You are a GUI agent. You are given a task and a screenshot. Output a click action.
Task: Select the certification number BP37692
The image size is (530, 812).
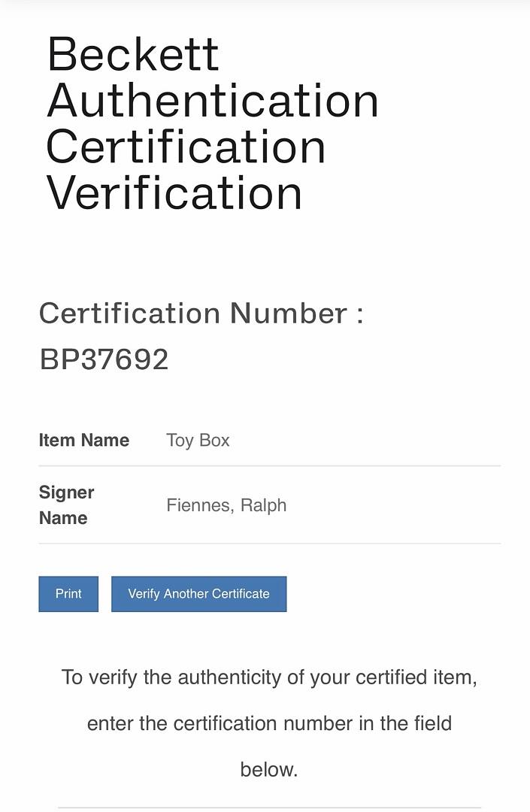click(x=104, y=359)
